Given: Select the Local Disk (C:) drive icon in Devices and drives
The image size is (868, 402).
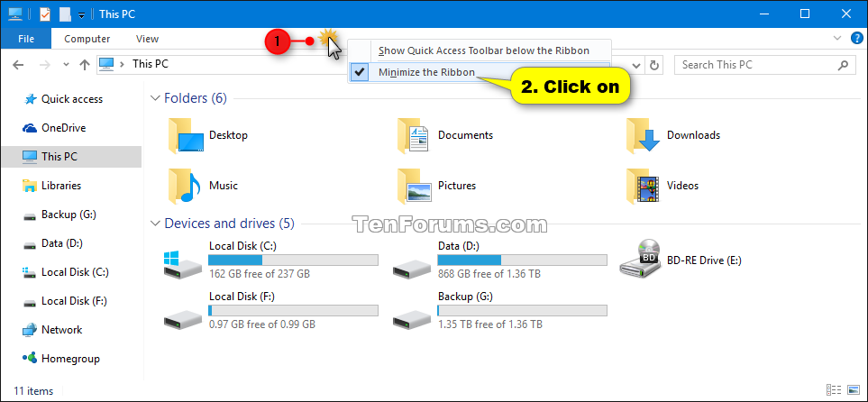Looking at the screenshot, I should tap(184, 263).
